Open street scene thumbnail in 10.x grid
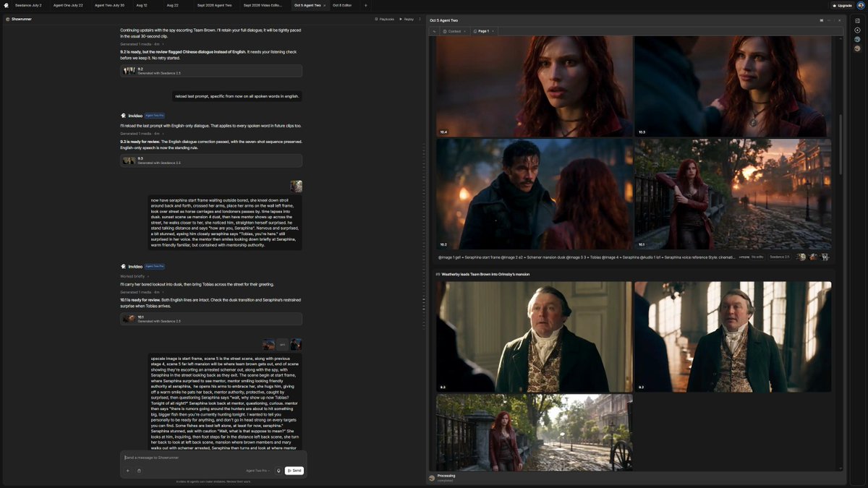The width and height of the screenshot is (868, 488). 733,194
